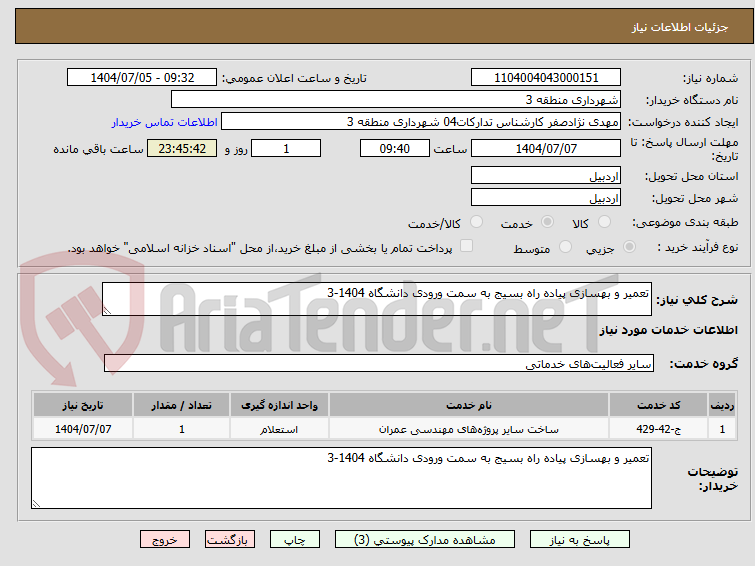Click the توضیحات خریدار text area
755x566 pixels.
(341, 478)
